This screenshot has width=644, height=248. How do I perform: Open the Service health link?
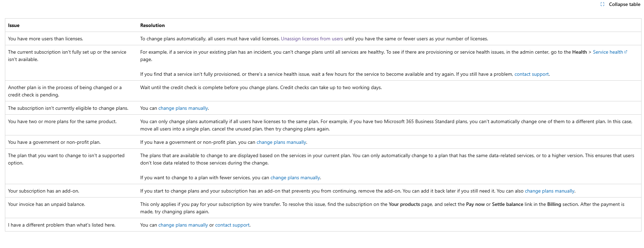click(607, 52)
